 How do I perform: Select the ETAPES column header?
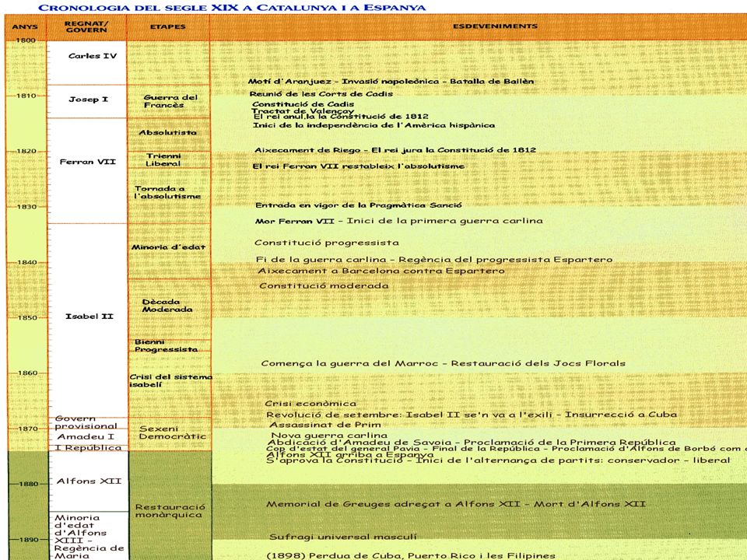click(168, 26)
